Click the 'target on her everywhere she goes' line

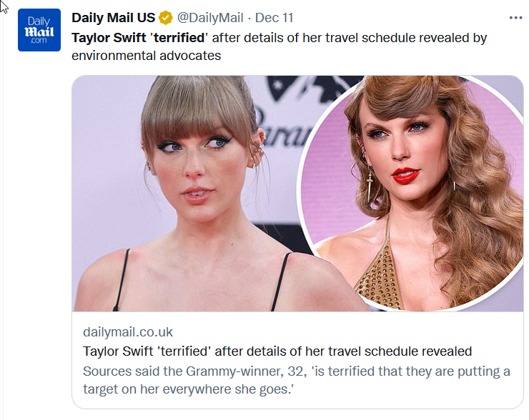click(189, 390)
